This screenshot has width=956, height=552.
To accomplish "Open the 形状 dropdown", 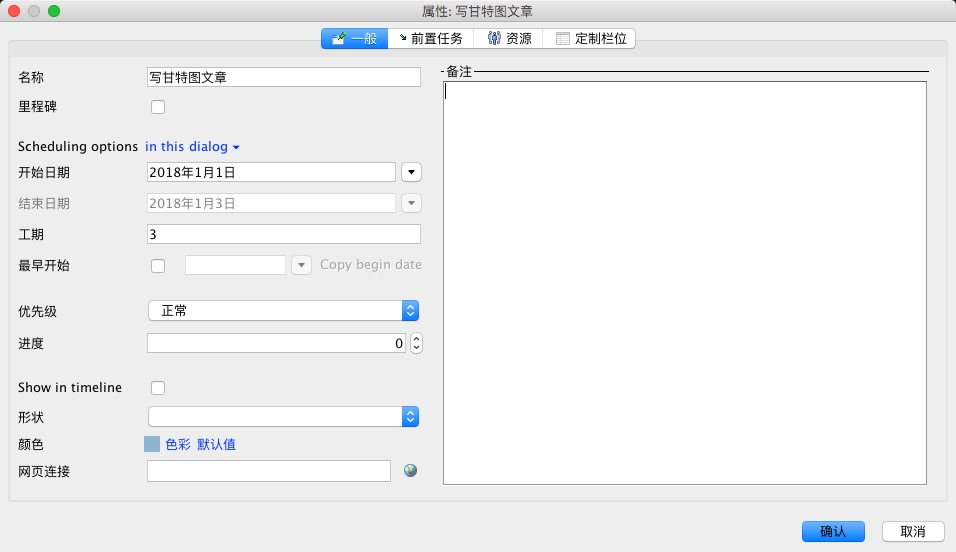I will (284, 417).
